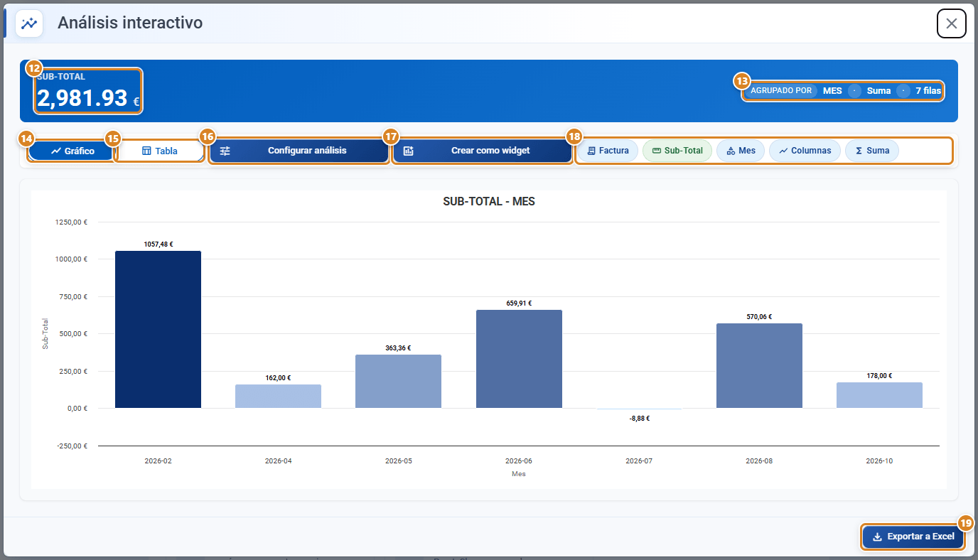Click the 2026-05 bar in the chart
The height and width of the screenshot is (560, 978).
[x=398, y=382]
